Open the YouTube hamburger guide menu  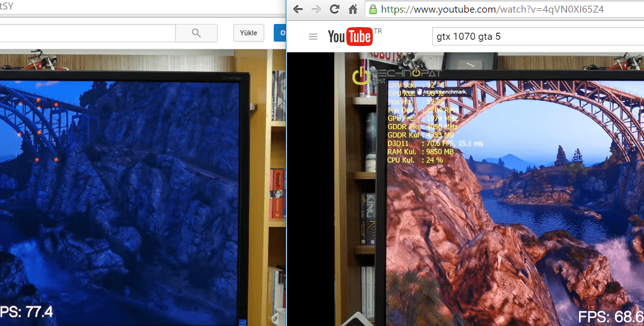313,37
